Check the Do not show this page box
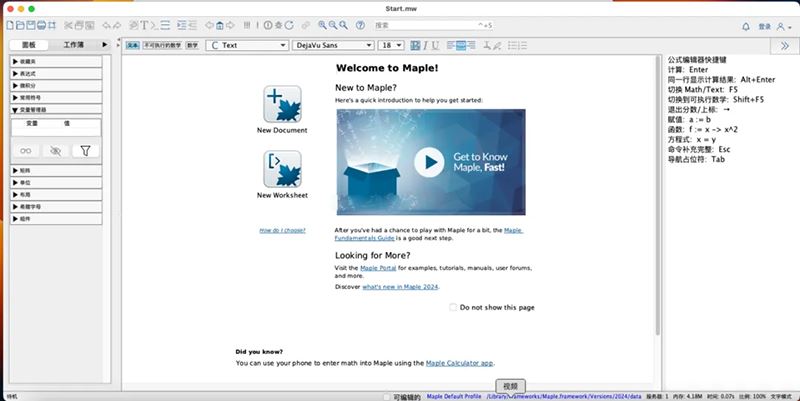This screenshot has width=800, height=401. (453, 307)
